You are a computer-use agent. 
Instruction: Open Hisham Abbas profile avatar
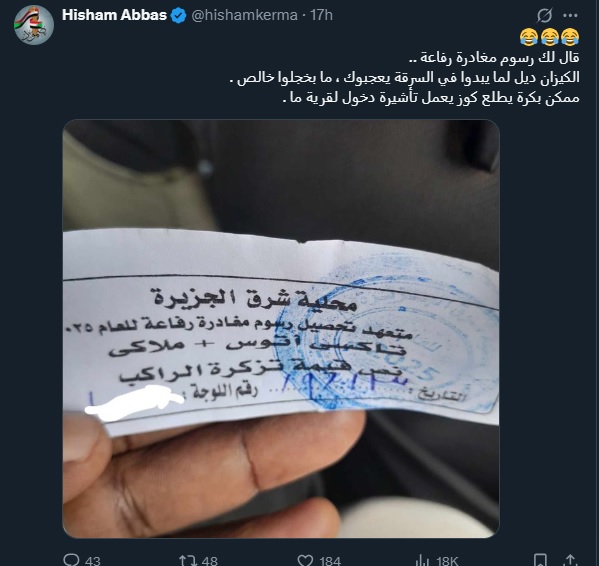(x=34, y=25)
